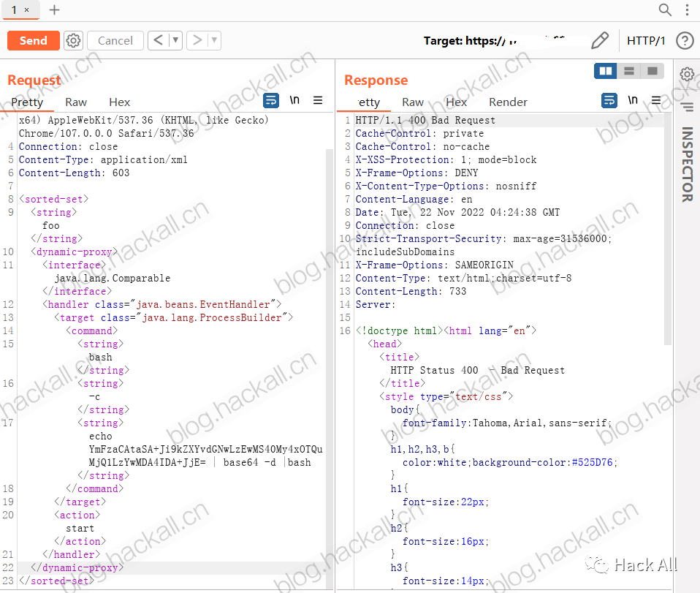Search in Repeater with magnifier icon
The width and height of the screenshot is (700, 593).
click(x=665, y=10)
